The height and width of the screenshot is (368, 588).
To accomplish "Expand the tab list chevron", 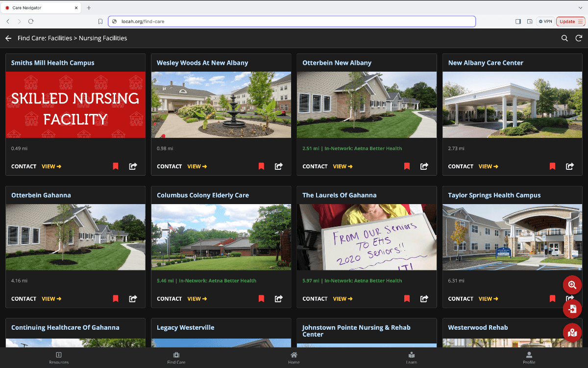I will [580, 8].
